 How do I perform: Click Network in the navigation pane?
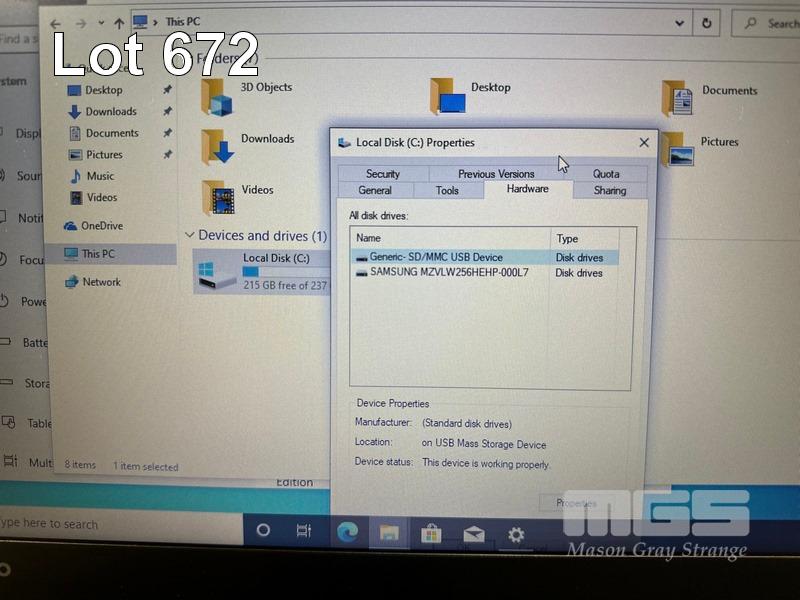100,282
